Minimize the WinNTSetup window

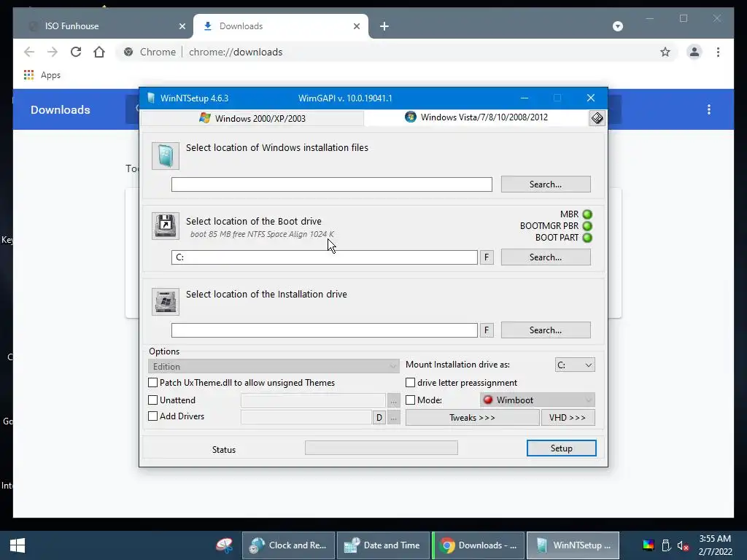tap(525, 98)
